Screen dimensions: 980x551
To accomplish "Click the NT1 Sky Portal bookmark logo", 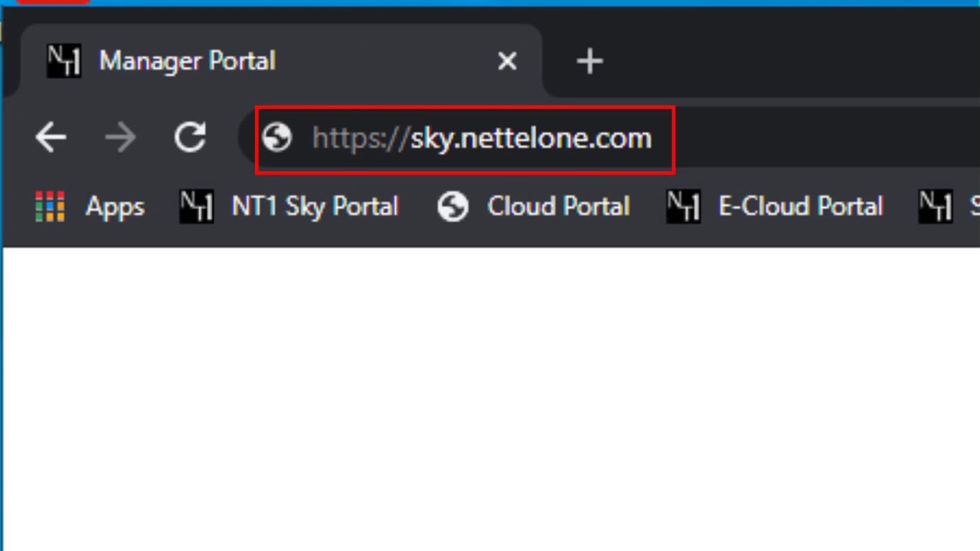I will (196, 207).
